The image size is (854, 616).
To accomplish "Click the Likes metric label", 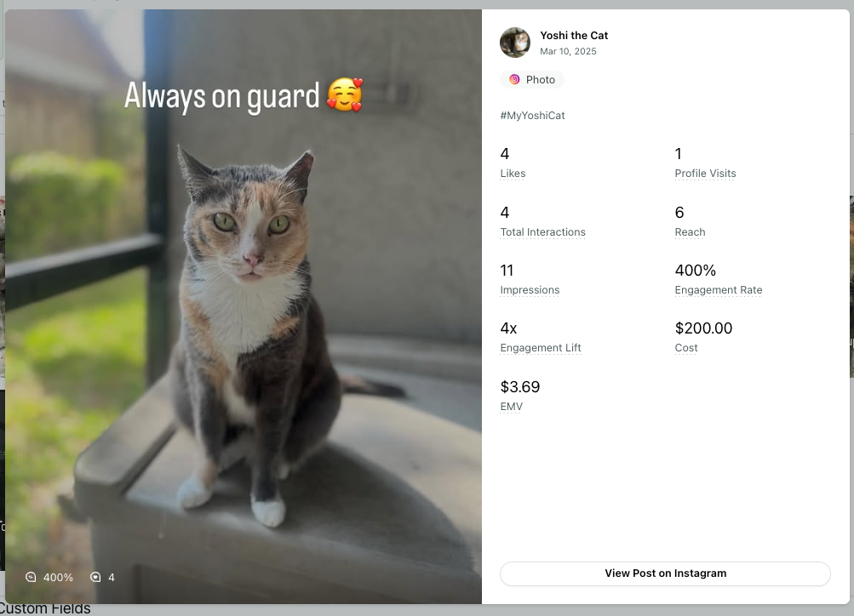I will point(513,173).
